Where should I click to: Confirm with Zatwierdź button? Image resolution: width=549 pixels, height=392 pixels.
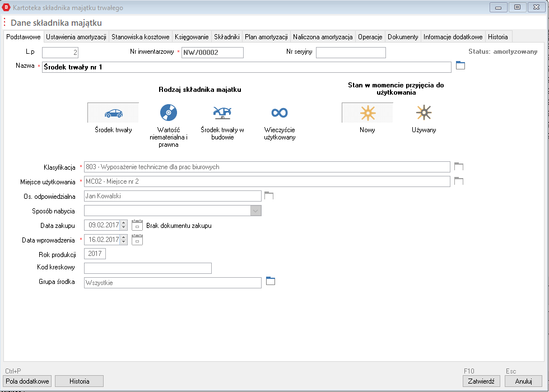tap(481, 381)
